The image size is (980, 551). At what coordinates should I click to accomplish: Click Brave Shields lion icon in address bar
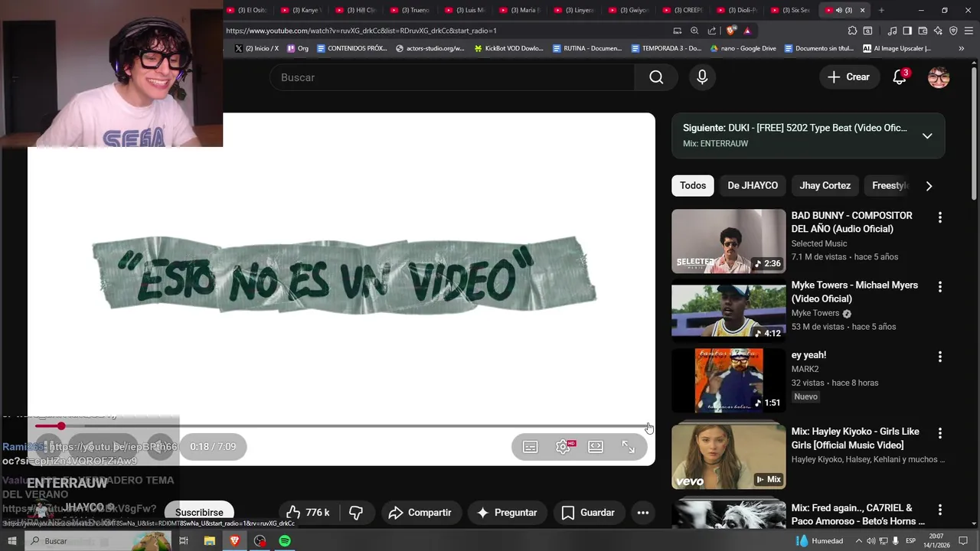tap(731, 31)
